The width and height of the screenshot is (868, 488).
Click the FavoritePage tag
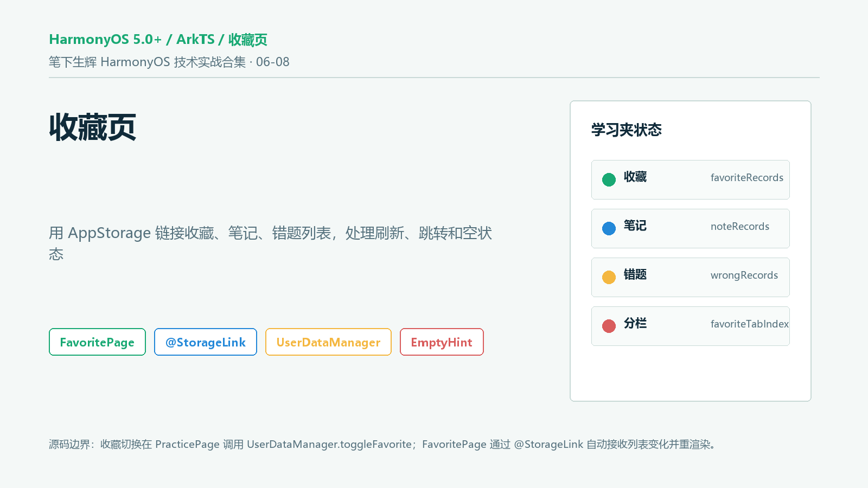pos(97,342)
